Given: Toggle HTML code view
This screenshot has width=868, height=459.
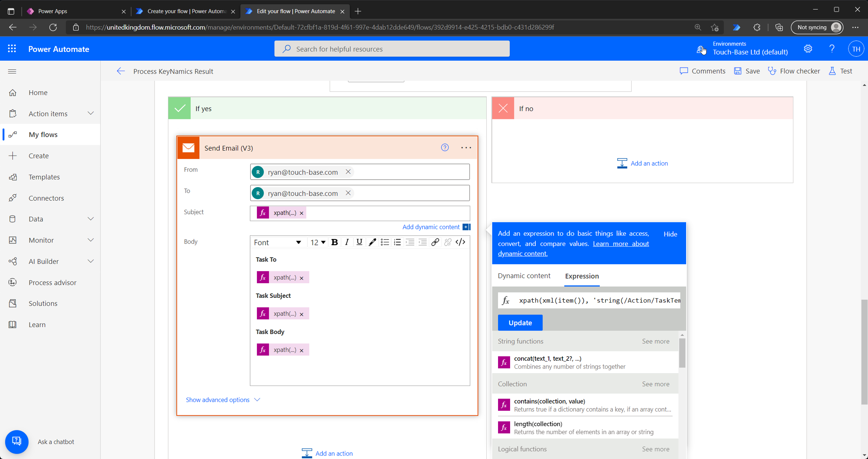Looking at the screenshot, I should (x=460, y=242).
